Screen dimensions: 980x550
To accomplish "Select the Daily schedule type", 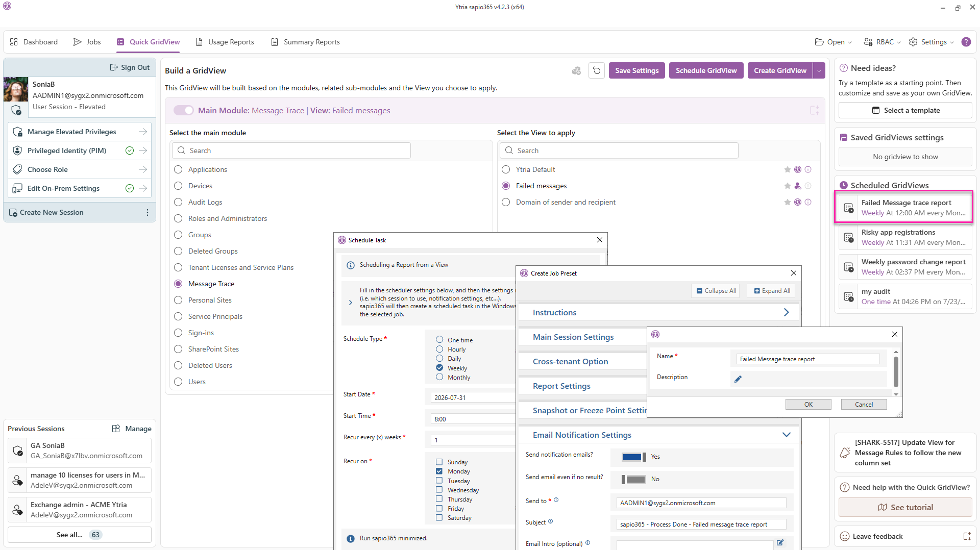I will [439, 358].
